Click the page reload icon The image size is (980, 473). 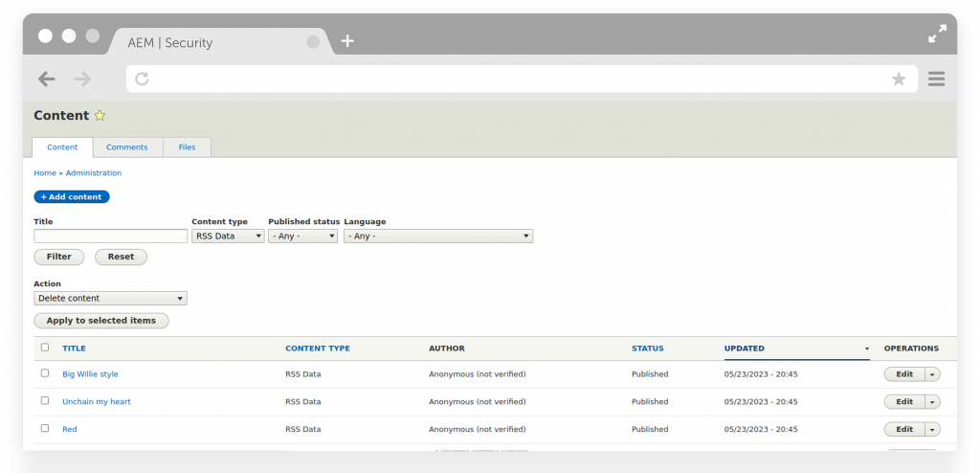(142, 79)
